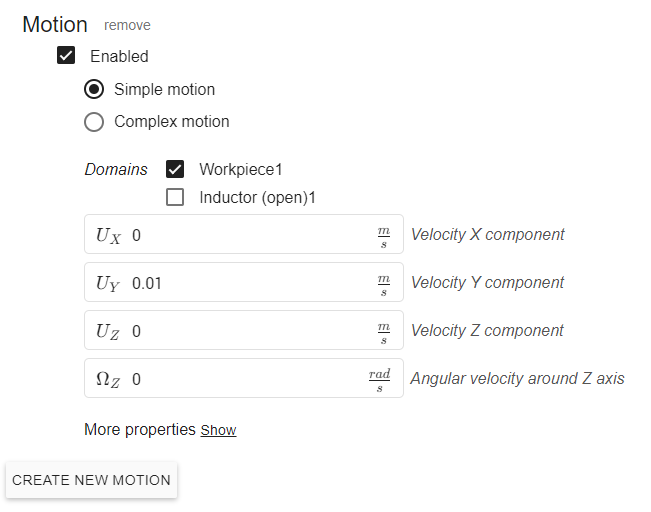Click the Velocity Z component description
Screen dimensions: 651x512
[487, 331]
